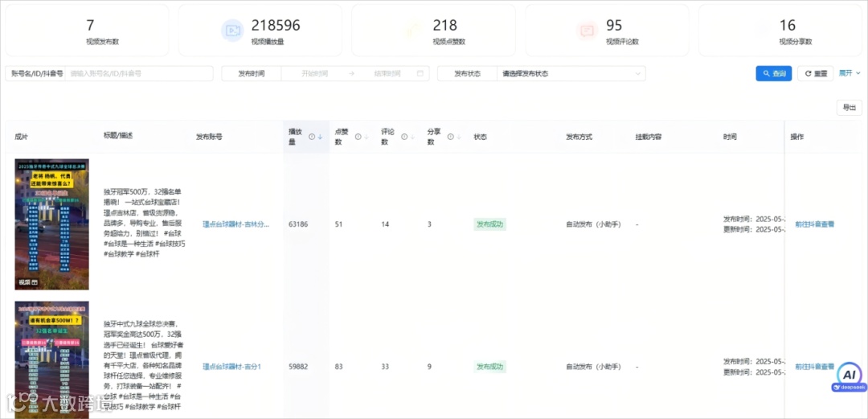Click the 发布账号 column header
This screenshot has width=868, height=419.
pos(209,137)
